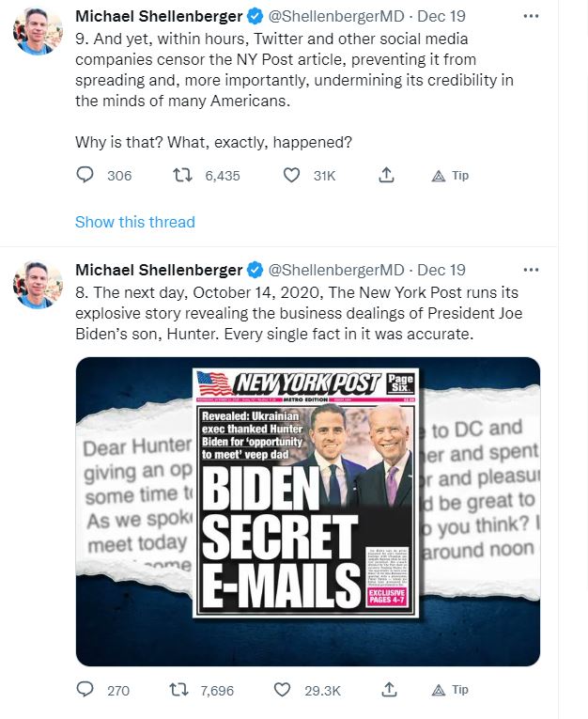Click the Show this thread link
The image size is (588, 719).
(x=134, y=223)
